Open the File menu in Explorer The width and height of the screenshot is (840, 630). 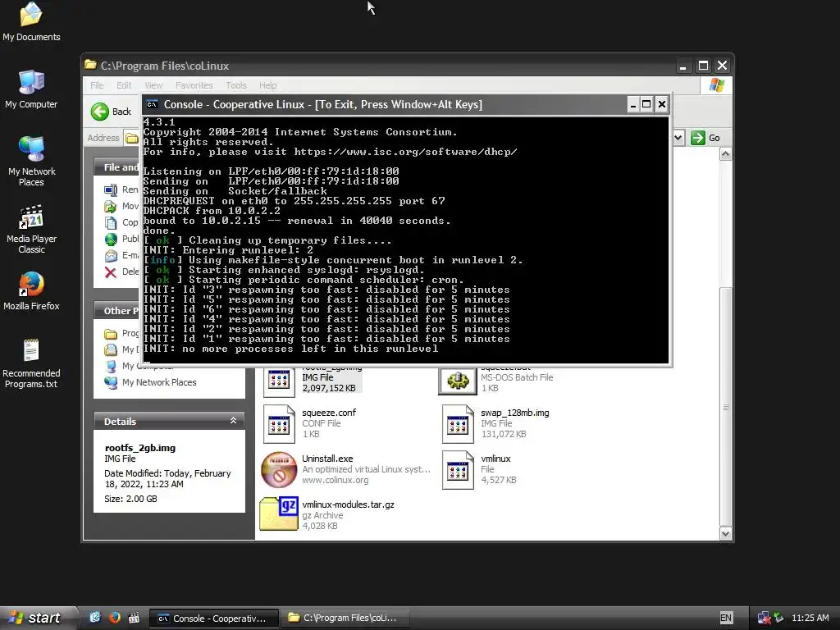97,85
